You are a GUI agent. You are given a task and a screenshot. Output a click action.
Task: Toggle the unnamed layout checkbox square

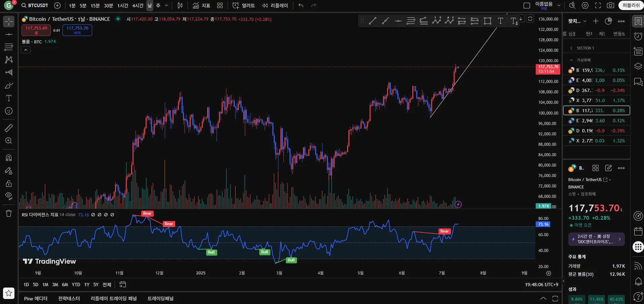point(527,5)
